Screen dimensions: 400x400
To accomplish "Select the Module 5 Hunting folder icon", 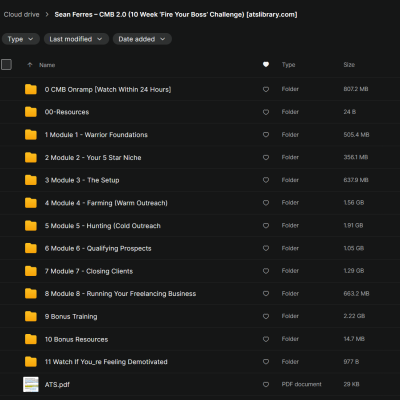I will (x=31, y=226).
